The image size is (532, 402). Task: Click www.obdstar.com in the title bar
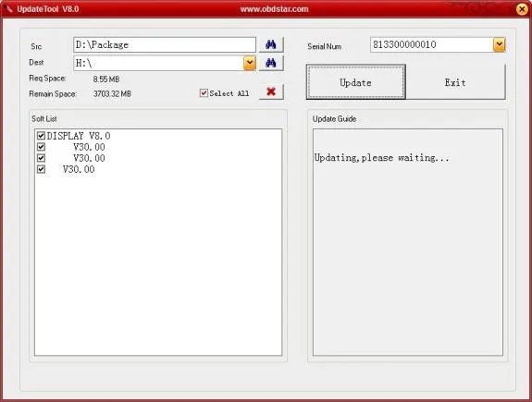pyautogui.click(x=275, y=9)
